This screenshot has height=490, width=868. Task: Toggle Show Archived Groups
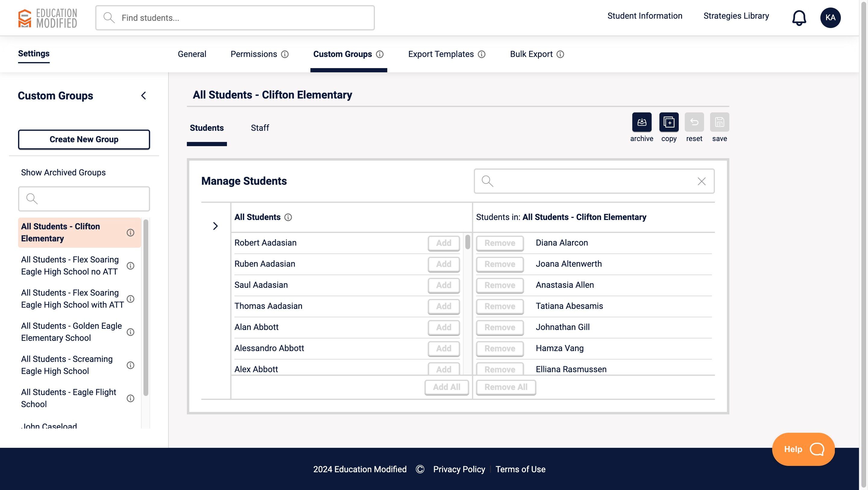tap(63, 173)
